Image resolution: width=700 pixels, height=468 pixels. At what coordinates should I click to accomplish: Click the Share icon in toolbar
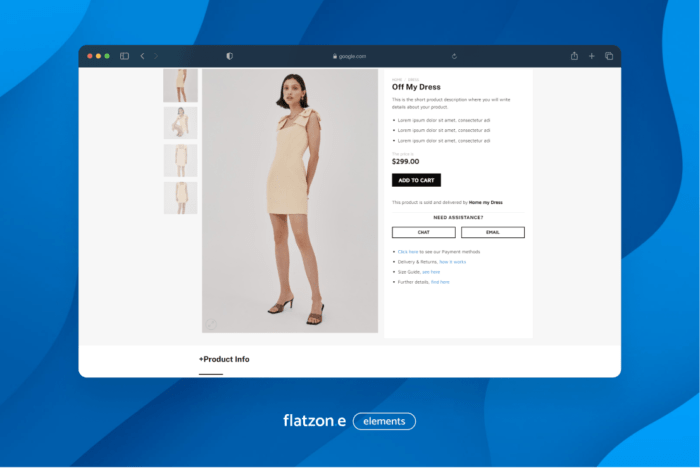[x=574, y=56]
